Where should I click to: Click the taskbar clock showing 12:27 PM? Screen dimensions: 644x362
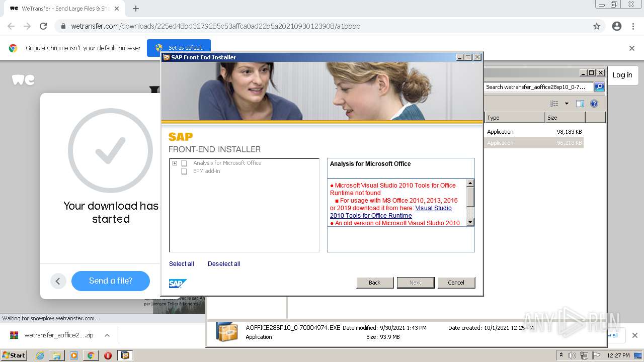click(618, 355)
